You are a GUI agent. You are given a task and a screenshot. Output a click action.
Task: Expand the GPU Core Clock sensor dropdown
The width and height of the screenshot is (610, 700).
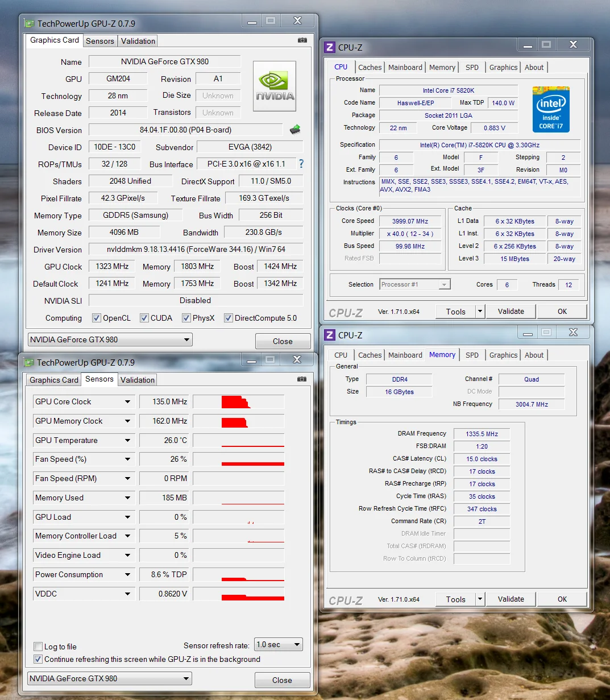tap(127, 401)
